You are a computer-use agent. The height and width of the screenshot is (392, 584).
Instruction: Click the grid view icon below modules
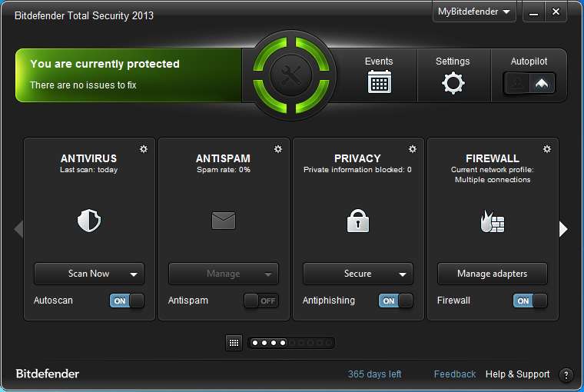click(x=234, y=343)
